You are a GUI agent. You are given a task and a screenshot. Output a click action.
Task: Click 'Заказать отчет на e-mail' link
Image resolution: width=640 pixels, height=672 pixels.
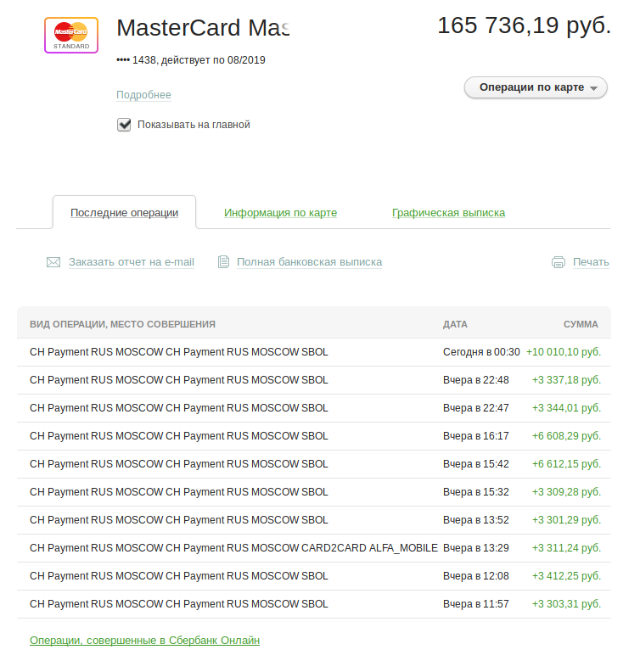click(132, 262)
